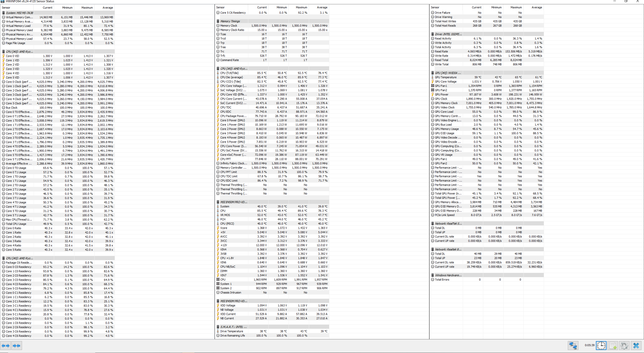Click the expand columns arrows button

(x=6, y=346)
